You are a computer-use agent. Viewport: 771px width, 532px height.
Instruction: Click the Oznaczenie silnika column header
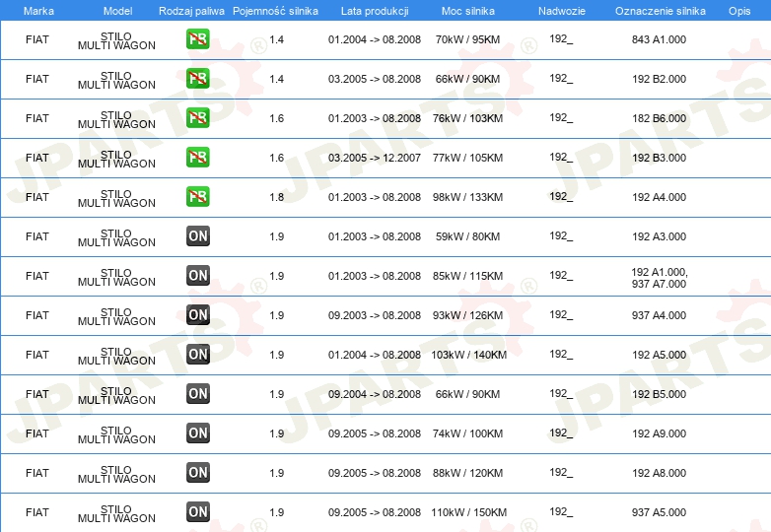660,11
